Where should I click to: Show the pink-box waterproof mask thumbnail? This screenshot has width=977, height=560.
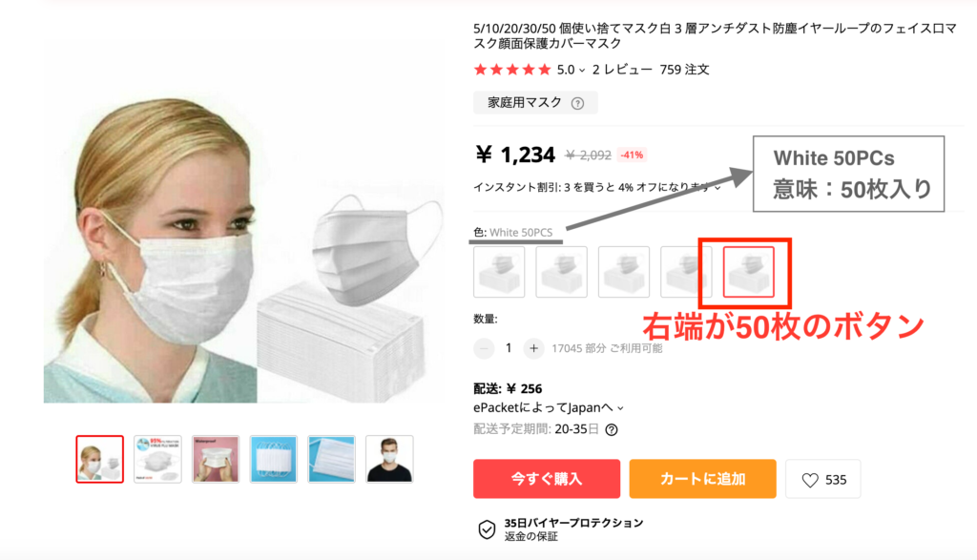(x=216, y=459)
